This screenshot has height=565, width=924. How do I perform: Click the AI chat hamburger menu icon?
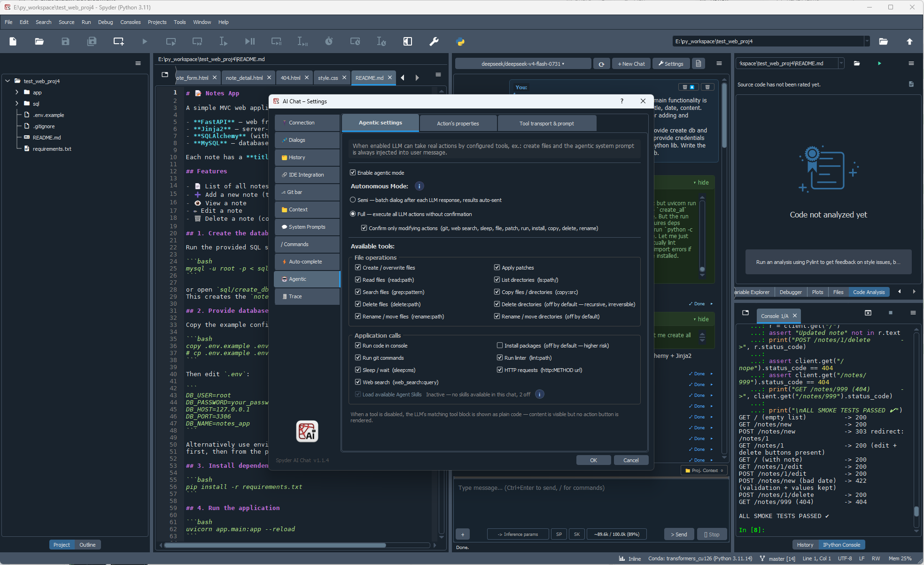719,63
